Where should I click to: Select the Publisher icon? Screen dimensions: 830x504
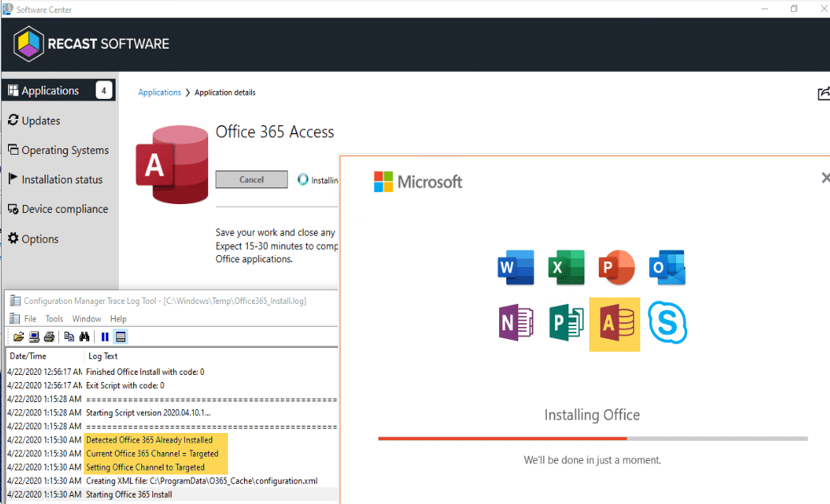tap(566, 325)
